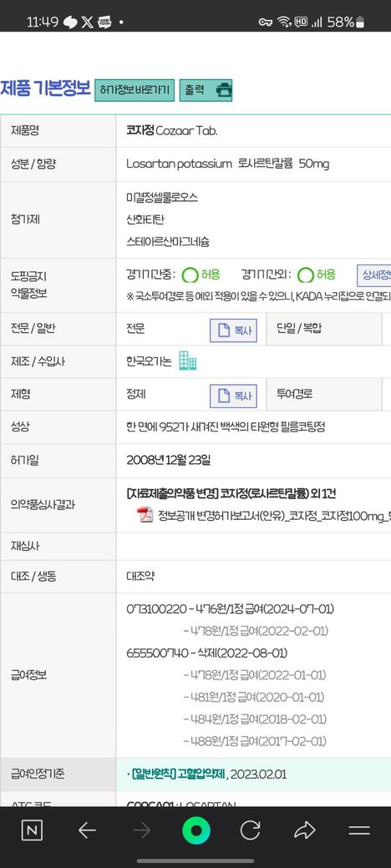Tap the 코자정 Cozaar Tab. product name
Viewport: 391px width, 868px height.
click(172, 131)
